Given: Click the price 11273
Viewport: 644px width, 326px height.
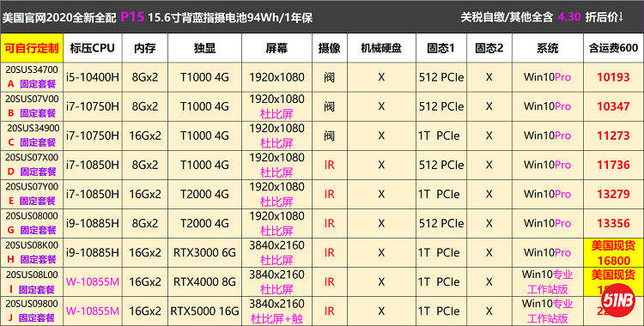Looking at the screenshot, I should point(613,136).
